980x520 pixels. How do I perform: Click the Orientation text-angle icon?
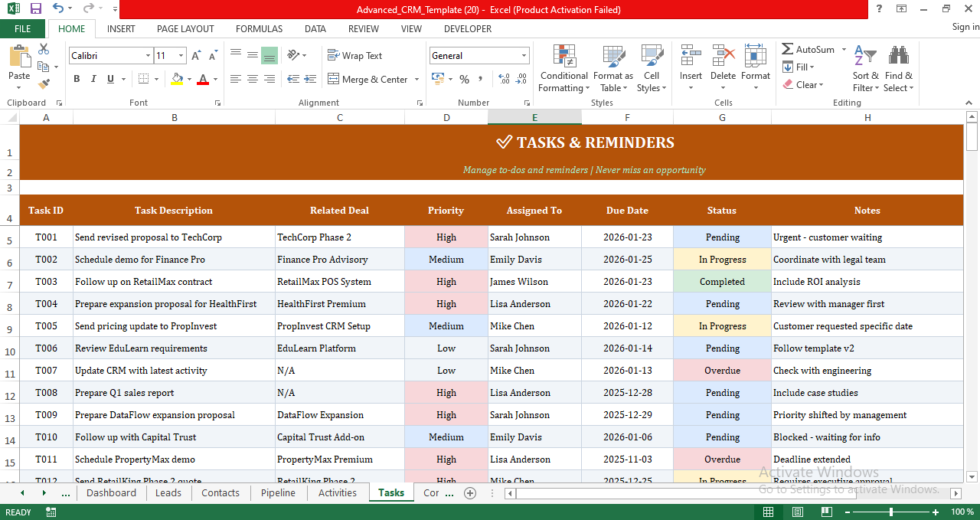click(293, 55)
